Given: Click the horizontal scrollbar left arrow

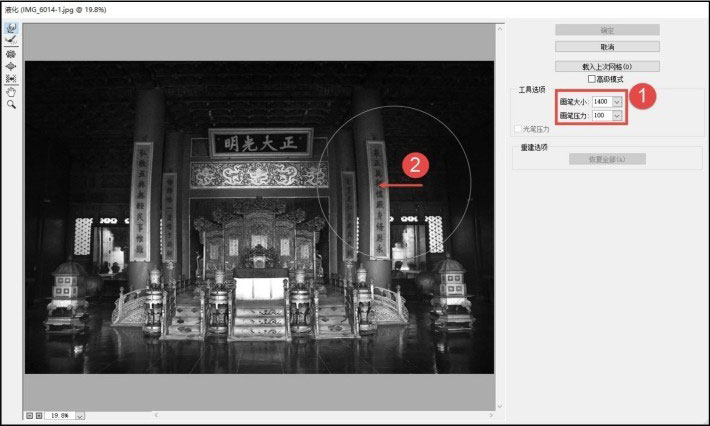Looking at the screenshot, I should pos(156,415).
